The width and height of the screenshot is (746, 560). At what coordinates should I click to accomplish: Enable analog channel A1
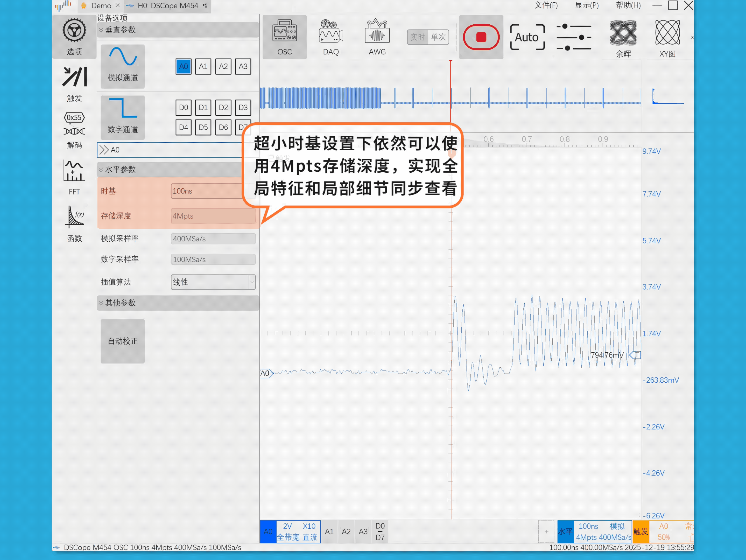click(203, 66)
